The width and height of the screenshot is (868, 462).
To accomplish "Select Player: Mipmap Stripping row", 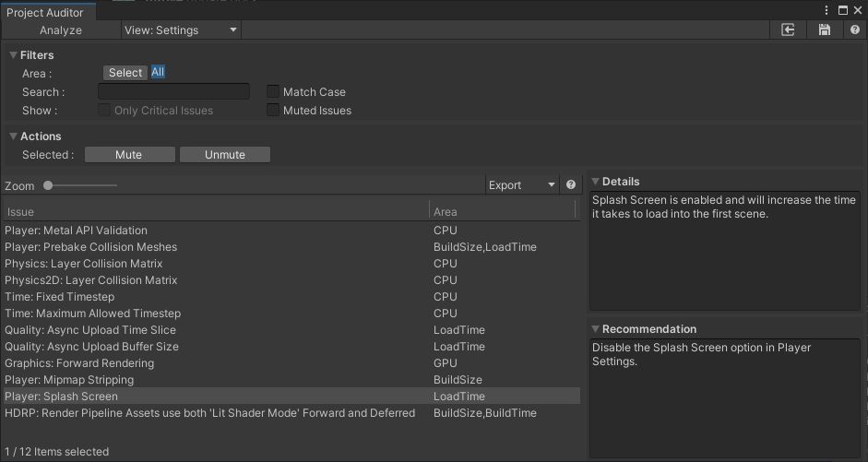I will pos(291,380).
